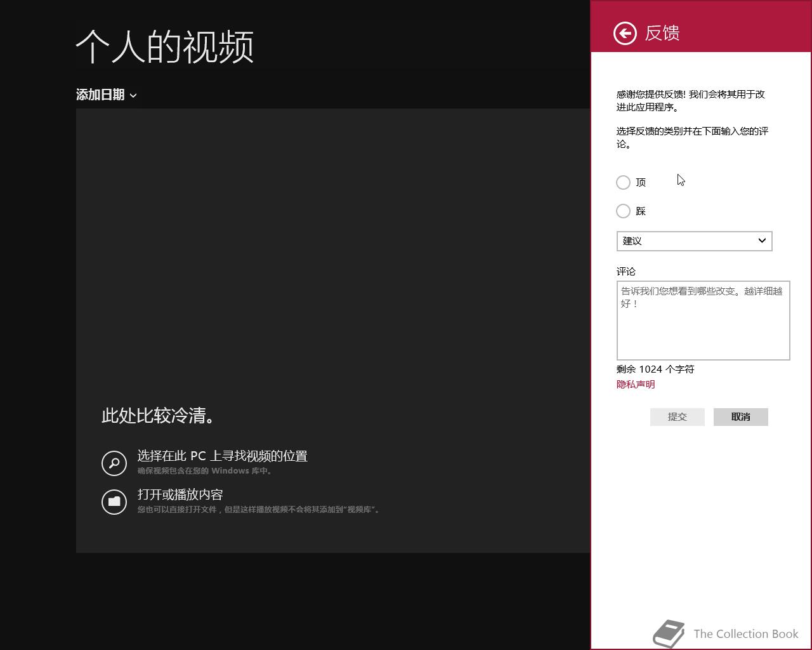Open the 建议 category dropdown
Image resolution: width=812 pixels, height=650 pixels.
694,241
